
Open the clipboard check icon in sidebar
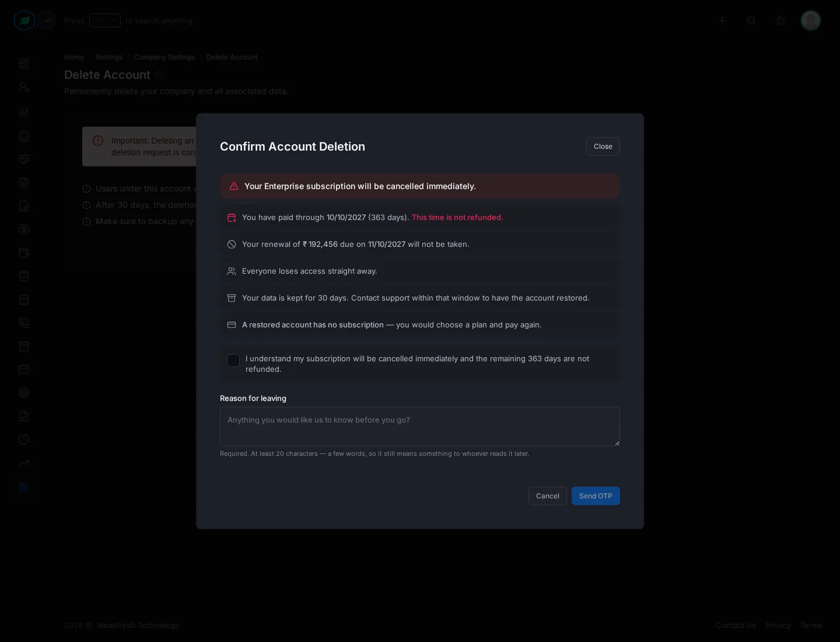(x=24, y=276)
